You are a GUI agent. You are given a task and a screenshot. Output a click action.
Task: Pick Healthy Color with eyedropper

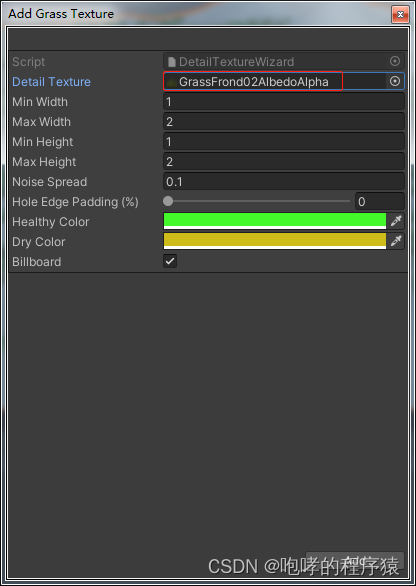[x=395, y=221]
